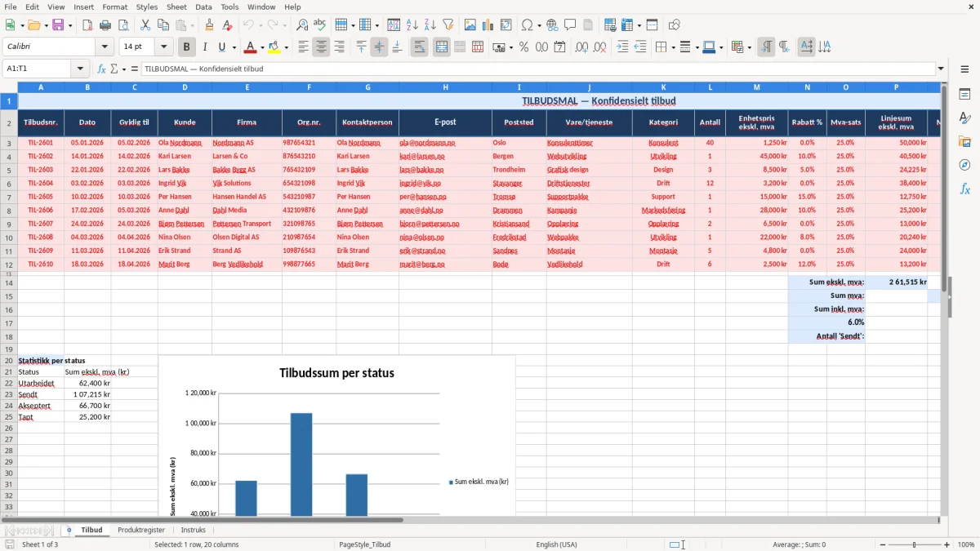
Task: Toggle Italic formatting
Action: [205, 47]
